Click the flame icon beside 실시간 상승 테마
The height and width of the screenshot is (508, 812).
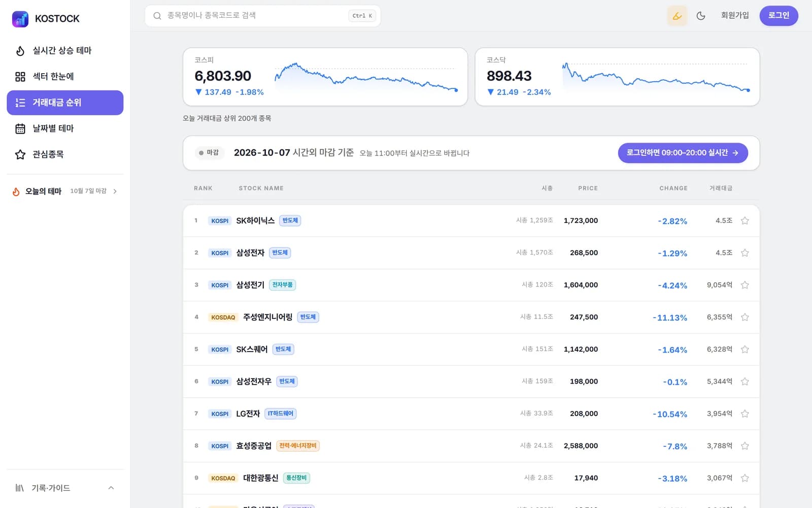pos(20,51)
